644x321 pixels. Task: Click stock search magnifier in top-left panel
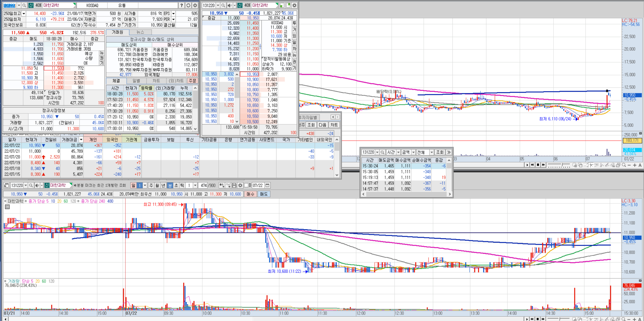(24, 5)
